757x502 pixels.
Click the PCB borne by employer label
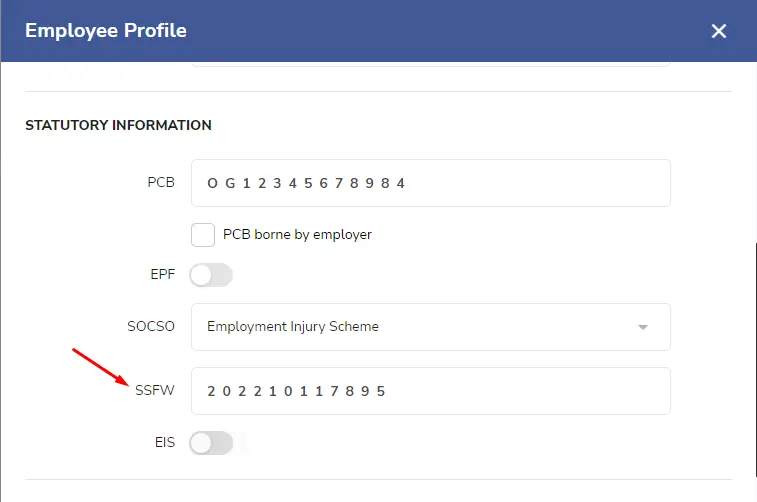(297, 235)
